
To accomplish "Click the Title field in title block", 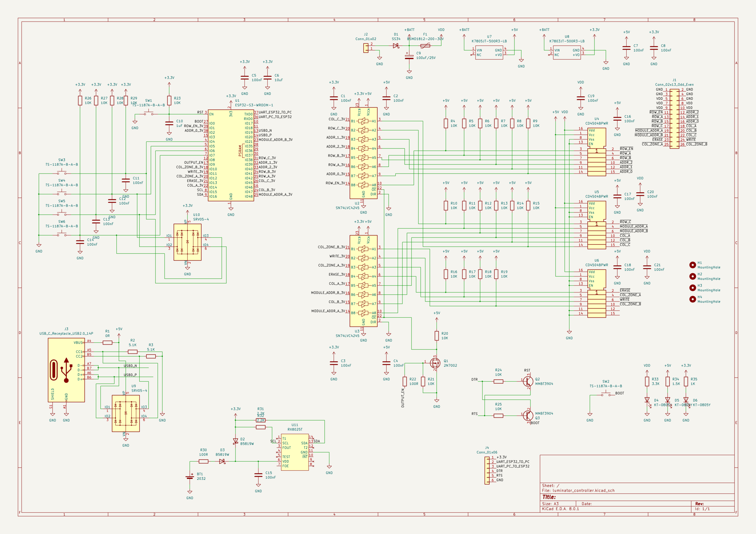I will 549,497.
